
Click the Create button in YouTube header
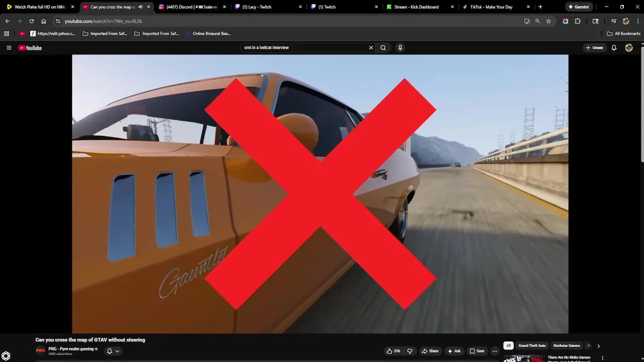tap(594, 48)
